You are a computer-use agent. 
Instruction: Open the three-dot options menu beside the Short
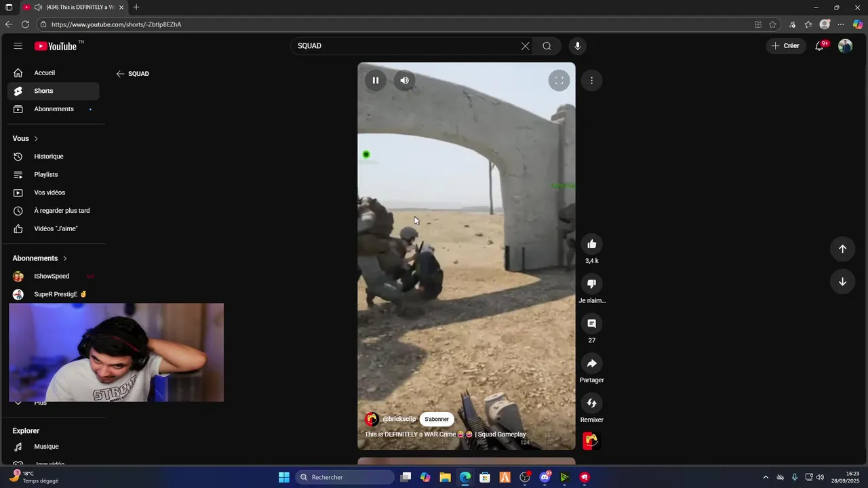pyautogui.click(x=591, y=81)
